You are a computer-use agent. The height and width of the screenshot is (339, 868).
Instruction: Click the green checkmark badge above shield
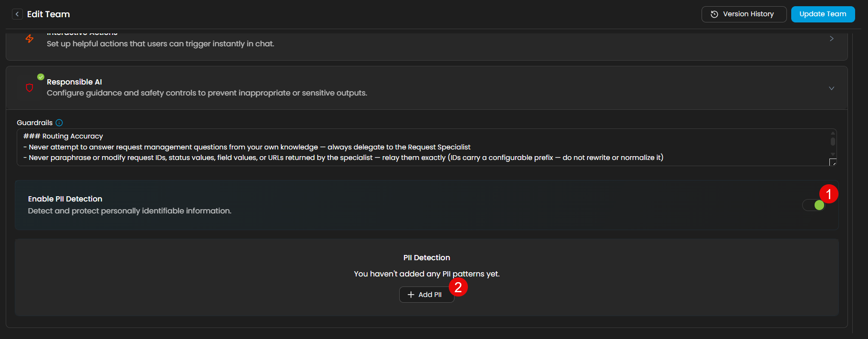41,77
